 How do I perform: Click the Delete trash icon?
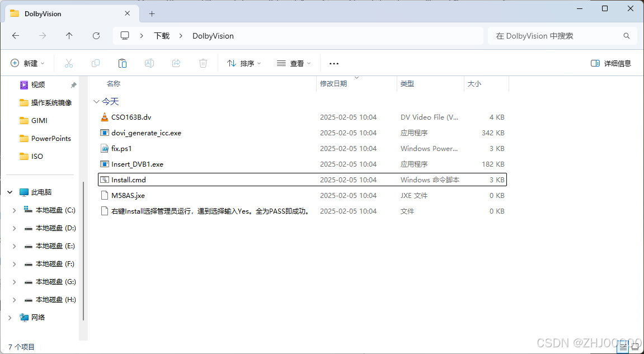tap(203, 63)
